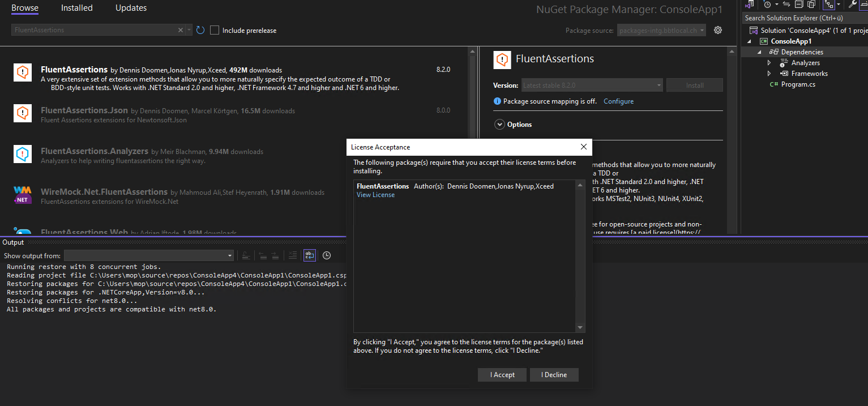Viewport: 868px width, 406px height.
Task: Select FluentAssertions.Json package row
Action: (234, 113)
